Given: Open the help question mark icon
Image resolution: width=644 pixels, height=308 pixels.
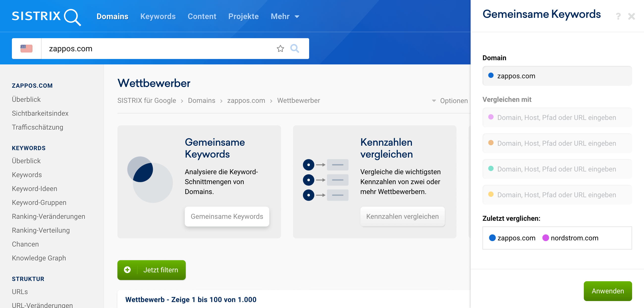Looking at the screenshot, I should pos(618,17).
